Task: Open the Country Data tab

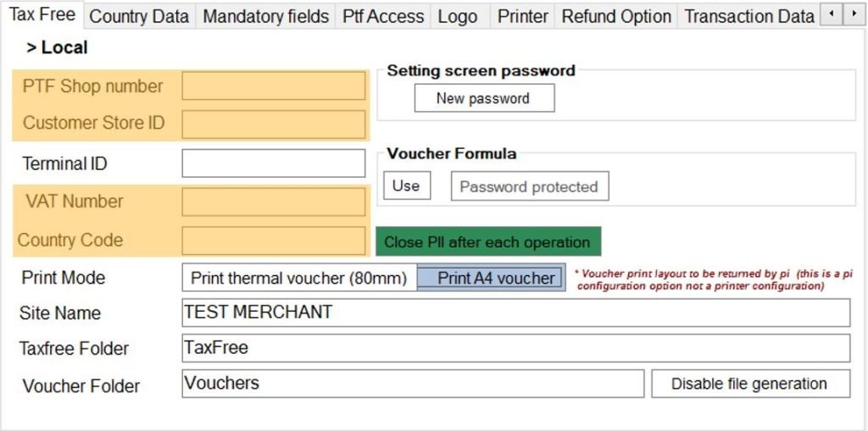Action: tap(139, 16)
